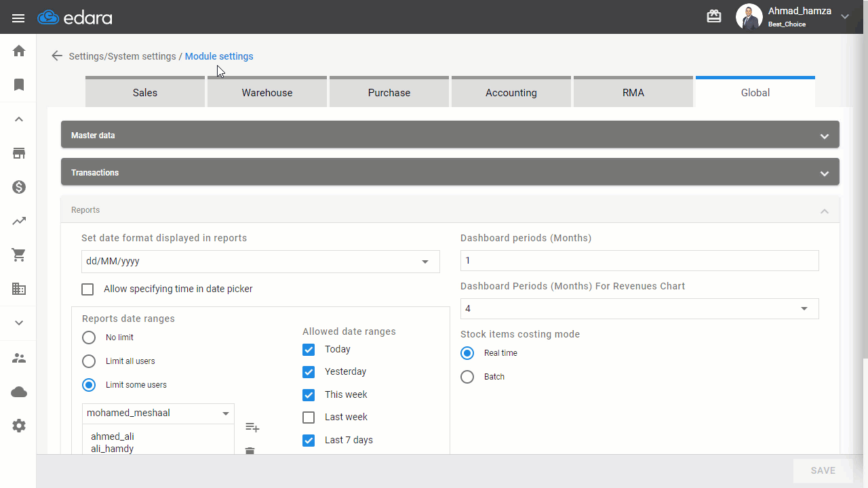868x488 pixels.
Task: Check the Last week date range
Action: 309,418
